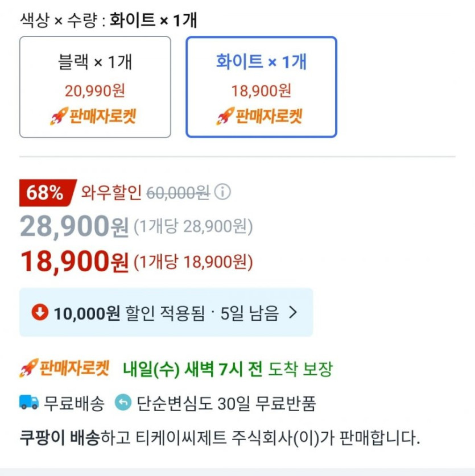
Task: Click the 20,990원 price in 블랙 option
Action: (95, 90)
